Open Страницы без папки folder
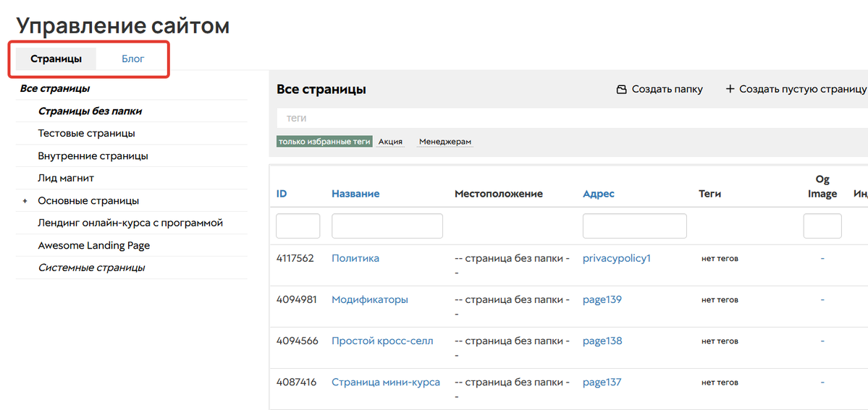This screenshot has width=868, height=410. 90,111
